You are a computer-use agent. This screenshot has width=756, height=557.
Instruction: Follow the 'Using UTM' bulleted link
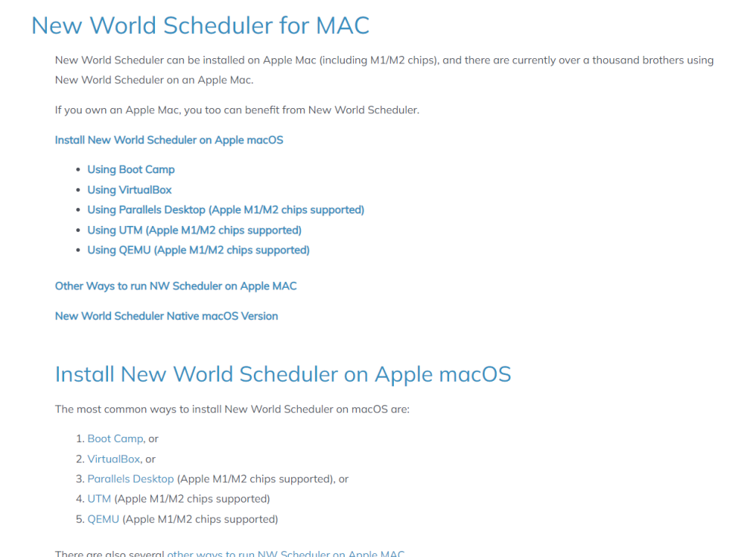(x=194, y=230)
